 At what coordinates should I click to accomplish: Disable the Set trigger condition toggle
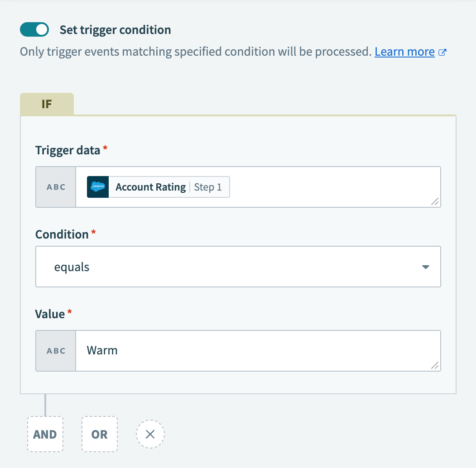(x=34, y=29)
